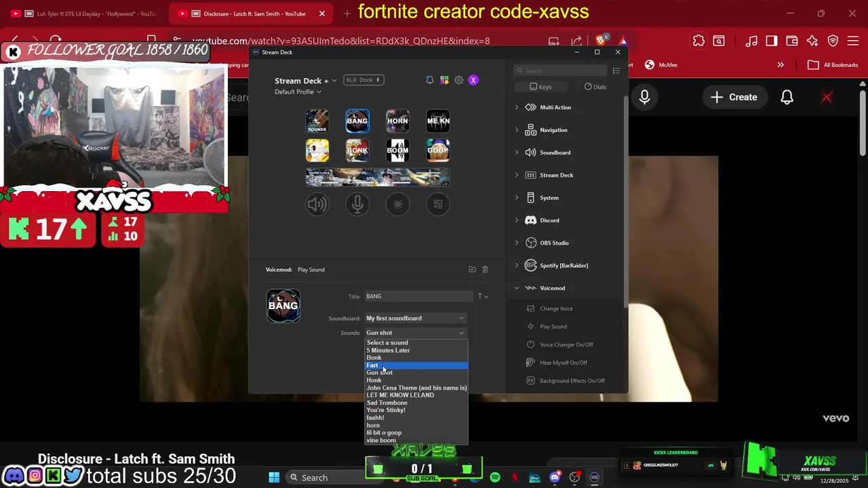
Task: Toggle the actions list view icon
Action: pyautogui.click(x=616, y=70)
